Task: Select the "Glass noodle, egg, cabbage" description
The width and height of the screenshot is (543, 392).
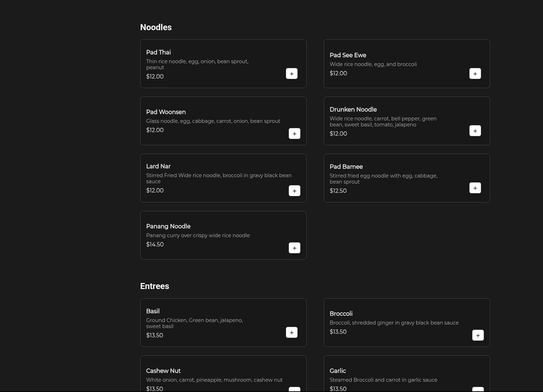Action: pyautogui.click(x=213, y=121)
